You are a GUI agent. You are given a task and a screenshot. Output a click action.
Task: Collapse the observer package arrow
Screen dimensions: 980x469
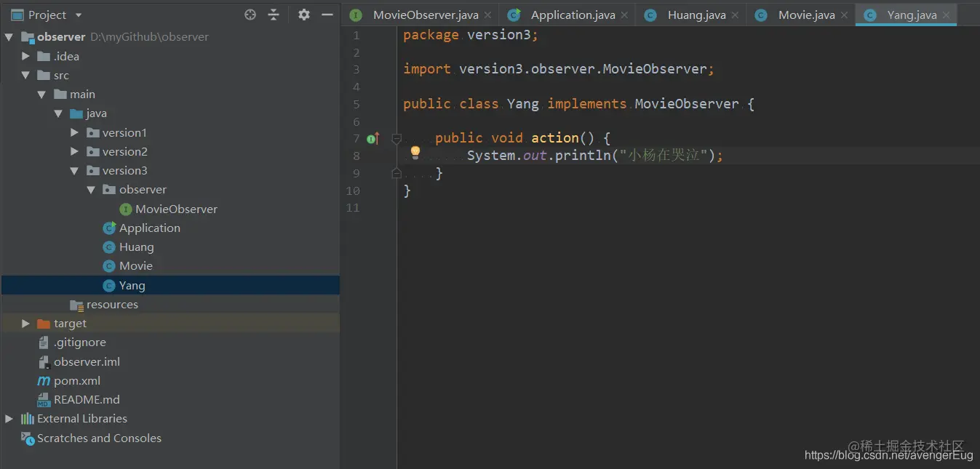pos(92,190)
